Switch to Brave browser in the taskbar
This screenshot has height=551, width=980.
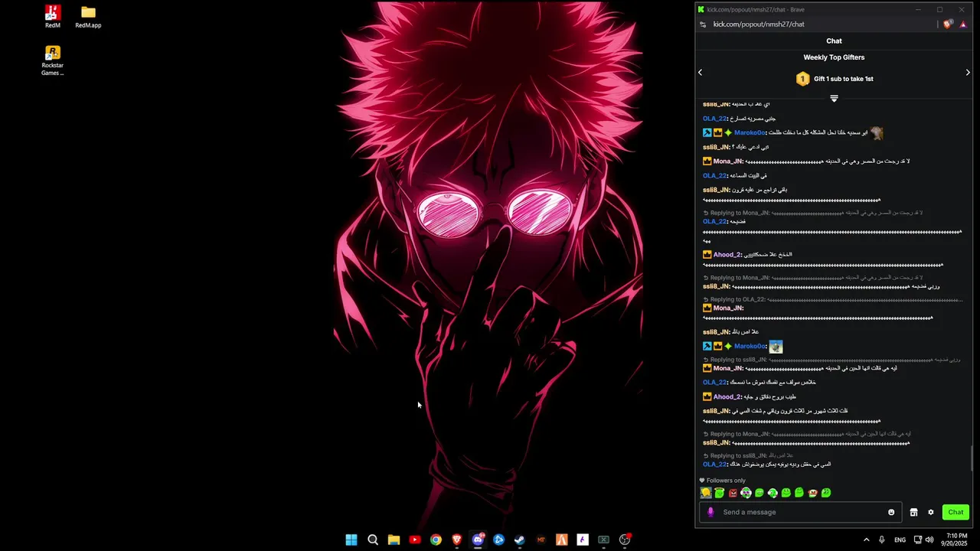457,540
